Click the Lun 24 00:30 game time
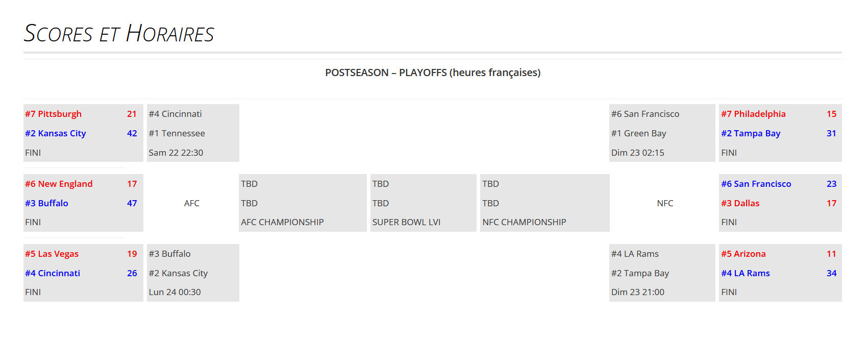 [x=175, y=292]
